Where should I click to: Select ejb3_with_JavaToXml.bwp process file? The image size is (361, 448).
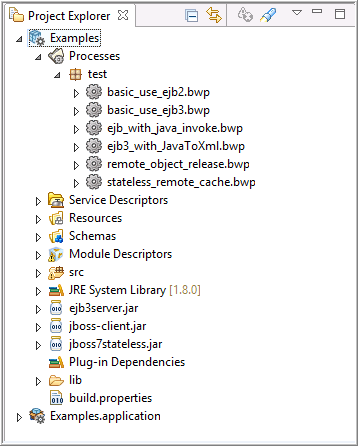[x=176, y=146]
